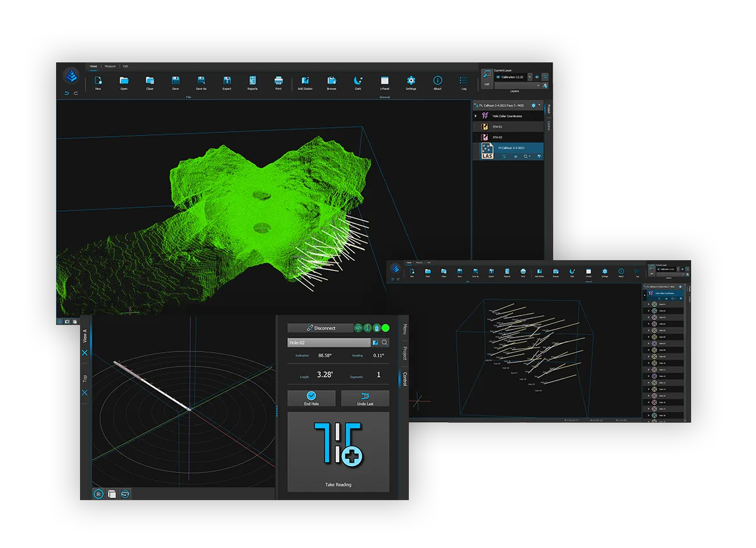The width and height of the screenshot is (756, 548).
Task: Click Settings gear in the second window ribbon
Action: point(605,271)
